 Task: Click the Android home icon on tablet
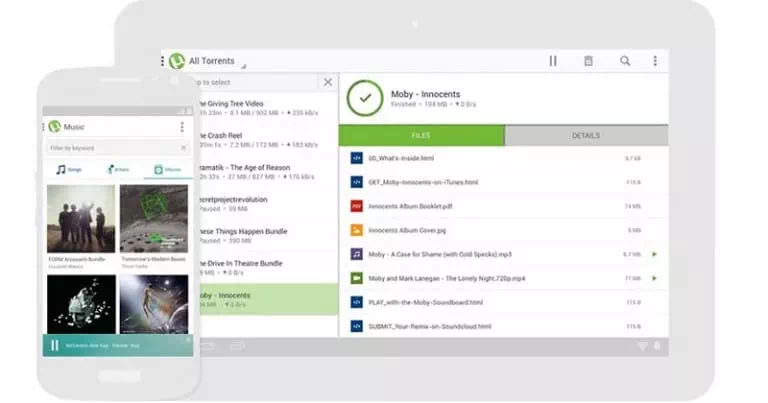[207, 347]
